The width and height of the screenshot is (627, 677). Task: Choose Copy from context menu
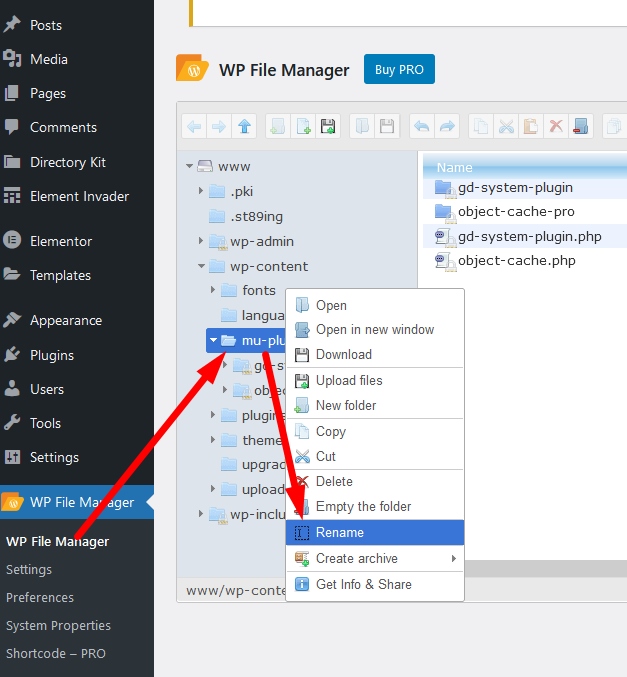(x=375, y=431)
